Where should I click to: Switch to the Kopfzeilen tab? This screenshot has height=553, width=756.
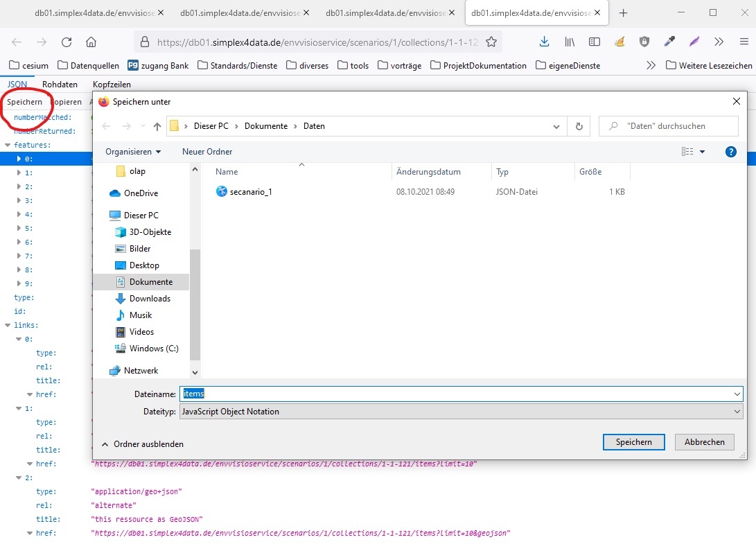(112, 84)
